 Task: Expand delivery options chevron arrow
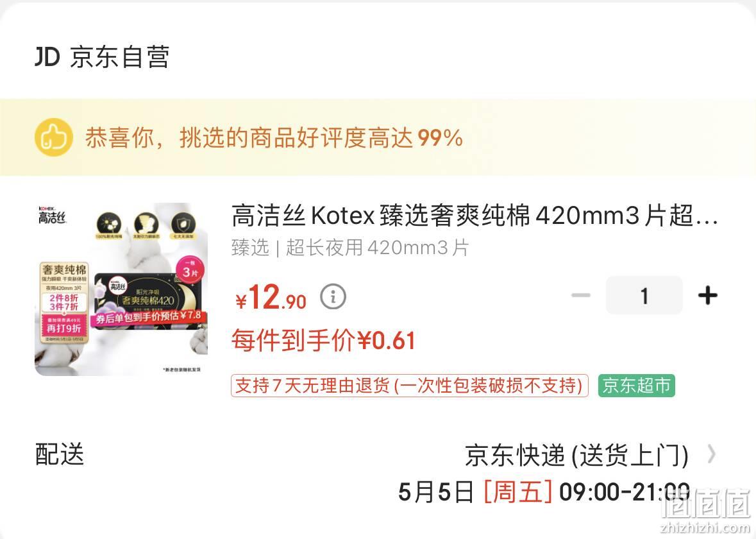pos(711,454)
